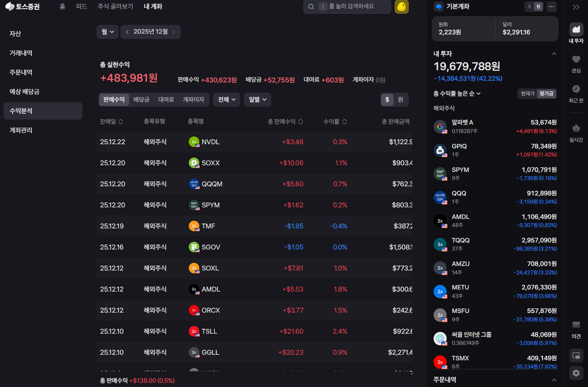
Task: Sort by 수익률 column
Action: pyautogui.click(x=335, y=121)
